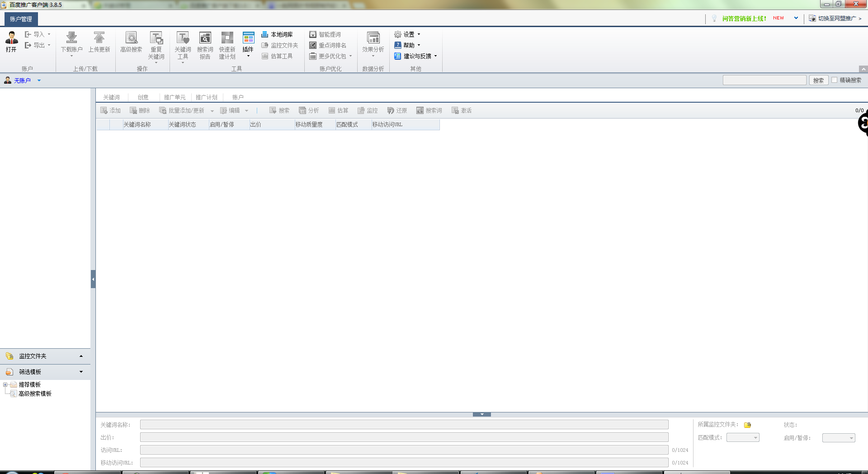The width and height of the screenshot is (868, 474).
Task: Click the 搜索词 toolbar button
Action: click(x=429, y=110)
